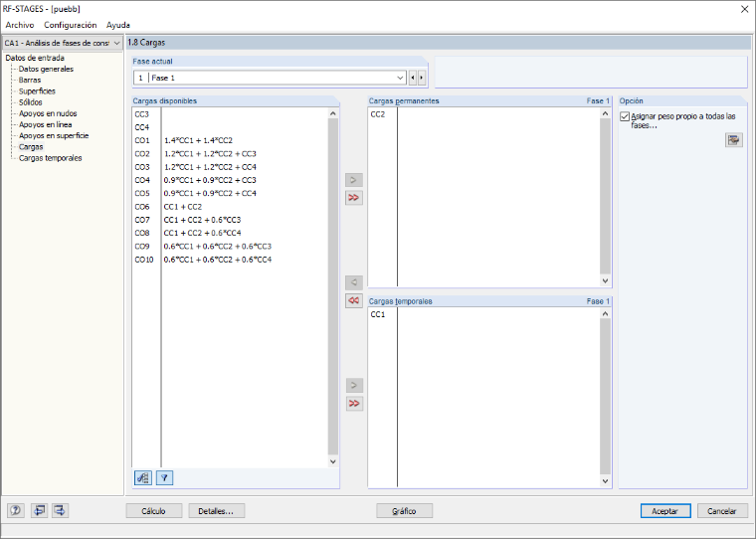
Task: Select CO9 load combination row
Action: tap(231, 246)
